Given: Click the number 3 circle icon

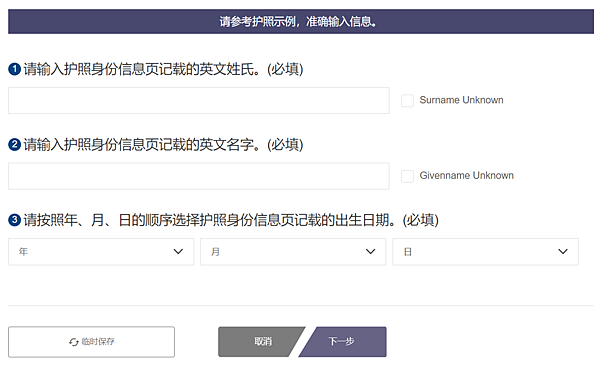Looking at the screenshot, I should 15,220.
